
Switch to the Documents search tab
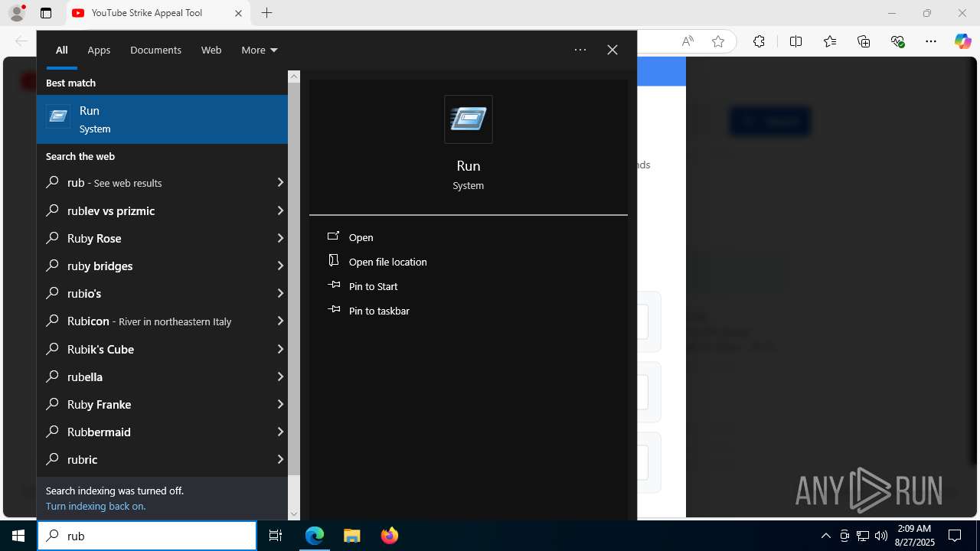click(155, 50)
